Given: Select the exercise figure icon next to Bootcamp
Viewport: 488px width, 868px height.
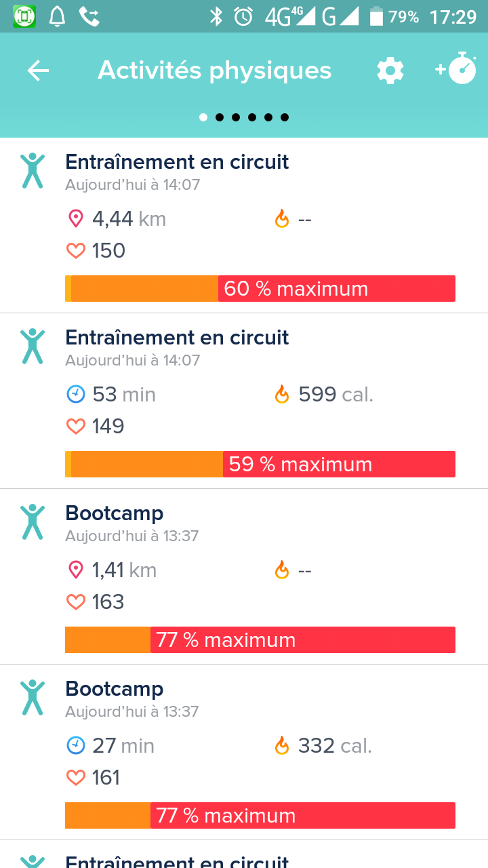Looking at the screenshot, I should click(x=31, y=522).
